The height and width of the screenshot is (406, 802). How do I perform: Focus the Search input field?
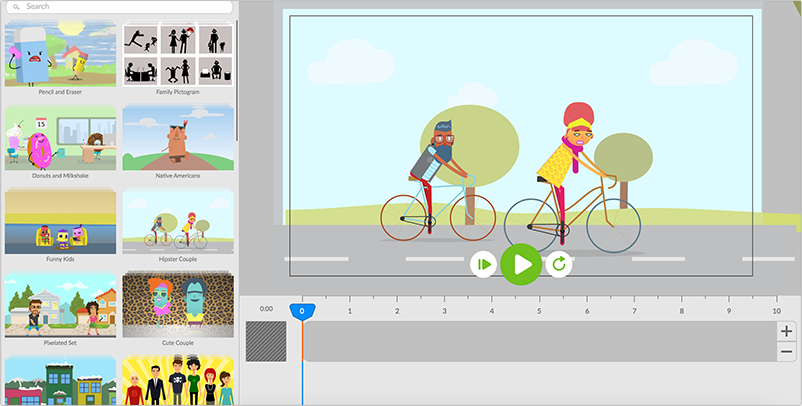pyautogui.click(x=119, y=7)
